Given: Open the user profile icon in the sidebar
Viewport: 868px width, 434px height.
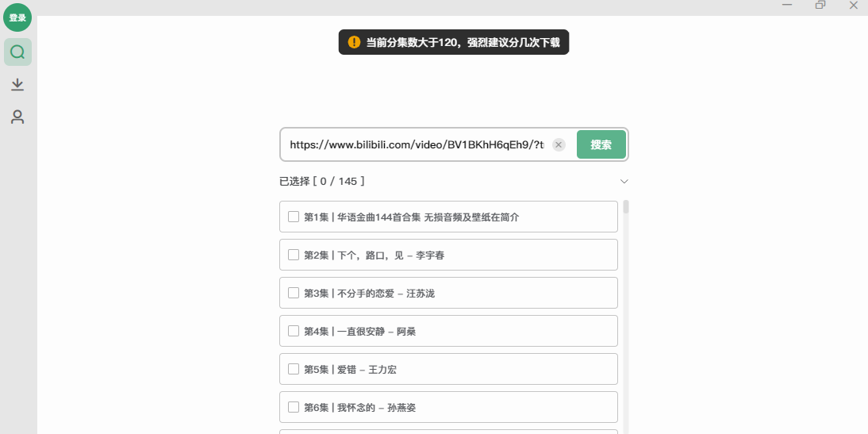Looking at the screenshot, I should [x=17, y=117].
